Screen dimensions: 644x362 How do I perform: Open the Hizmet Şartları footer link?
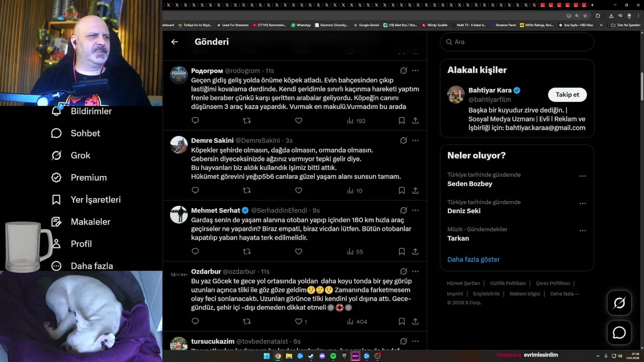click(x=463, y=283)
